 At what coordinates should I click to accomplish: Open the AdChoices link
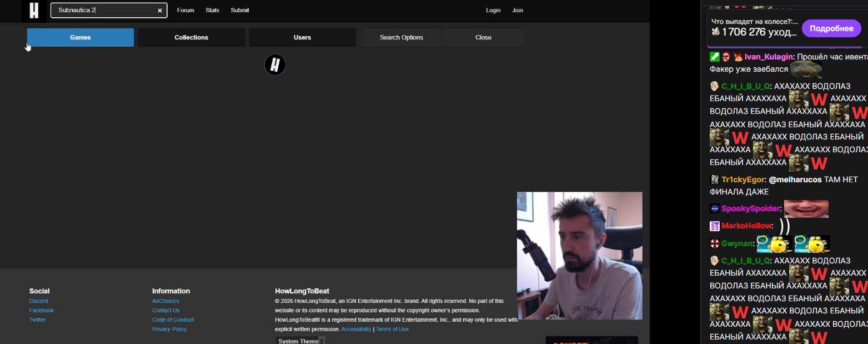coord(165,301)
